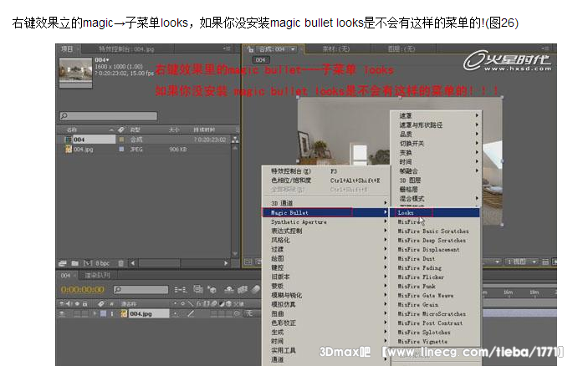This screenshot has width=588, height=366.
Task: Select Looks in Magic Bullet submenu
Action: click(436, 213)
